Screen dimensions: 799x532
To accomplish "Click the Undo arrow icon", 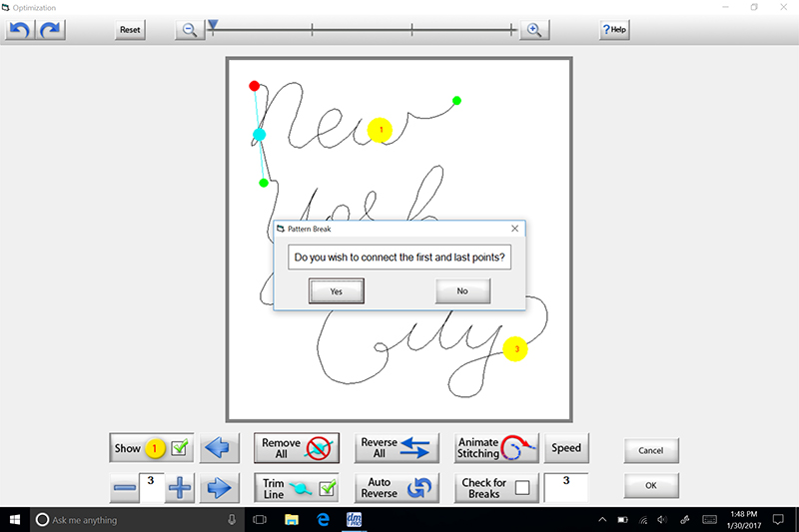I will [x=19, y=30].
